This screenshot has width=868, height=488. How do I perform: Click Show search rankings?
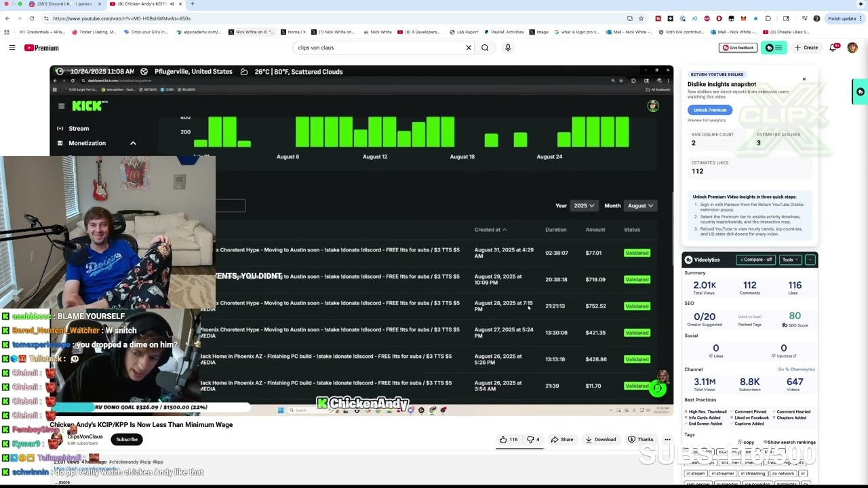pyautogui.click(x=788, y=442)
